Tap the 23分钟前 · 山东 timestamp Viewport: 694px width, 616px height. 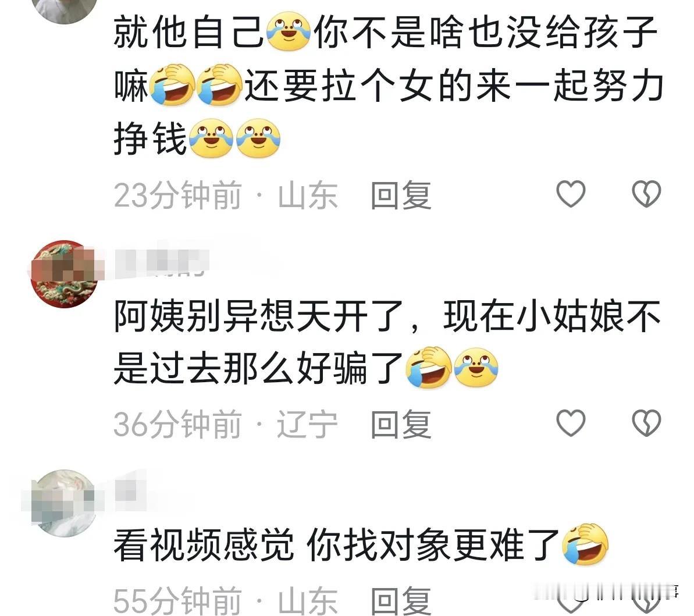click(x=225, y=195)
